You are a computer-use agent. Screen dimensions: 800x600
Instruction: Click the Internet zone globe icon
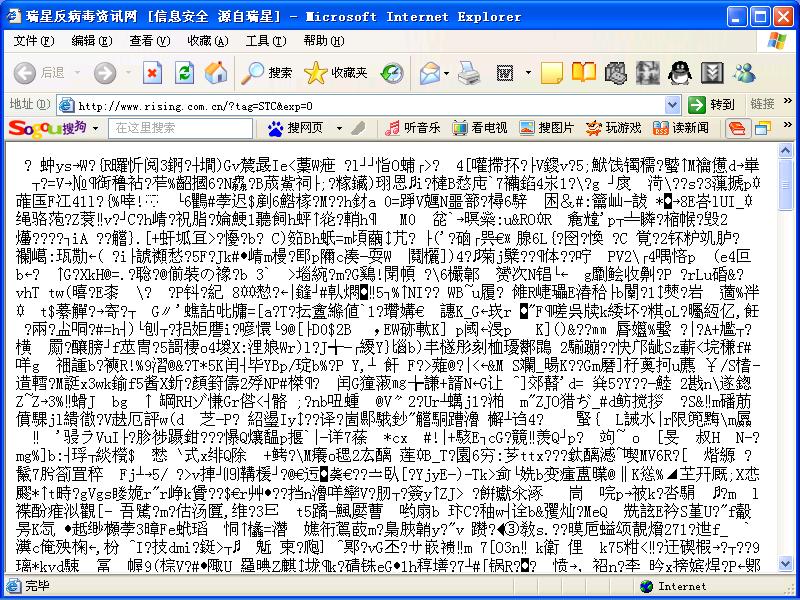tap(646, 586)
